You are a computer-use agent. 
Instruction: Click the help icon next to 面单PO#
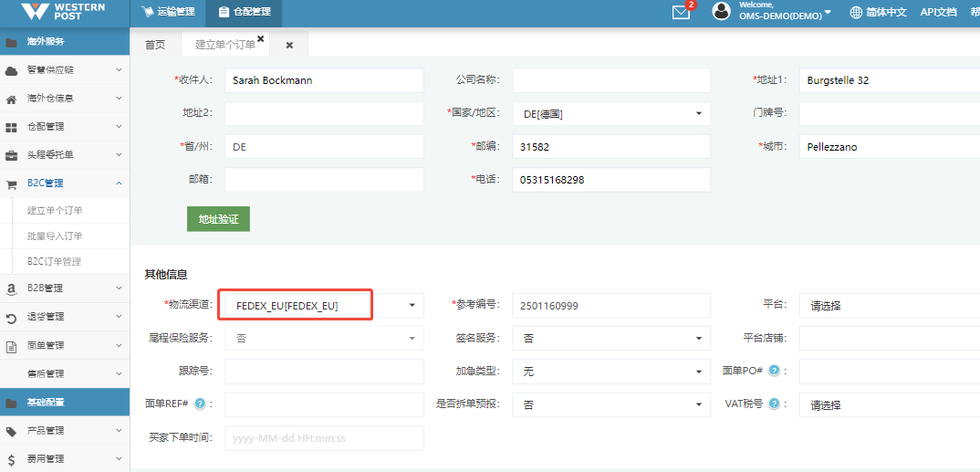click(x=774, y=371)
